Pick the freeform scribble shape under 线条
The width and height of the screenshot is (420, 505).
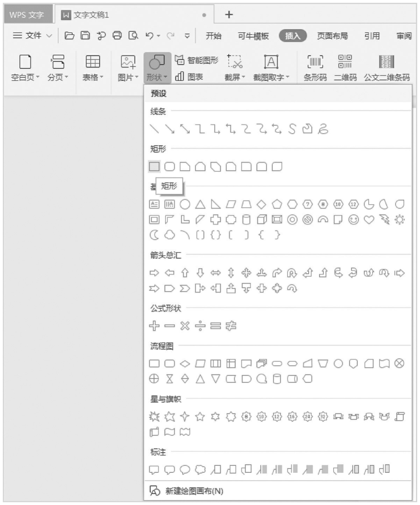pos(323,129)
